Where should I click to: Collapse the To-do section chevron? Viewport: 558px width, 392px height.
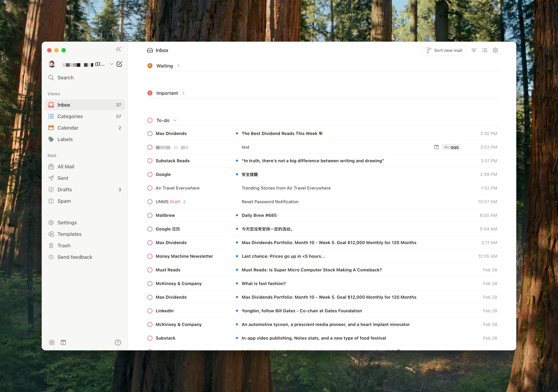pyautogui.click(x=175, y=120)
